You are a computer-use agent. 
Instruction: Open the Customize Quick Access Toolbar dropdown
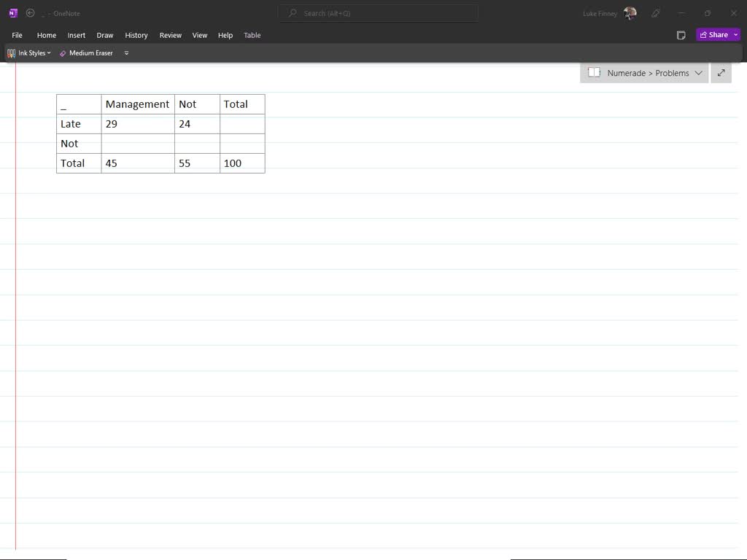click(126, 53)
